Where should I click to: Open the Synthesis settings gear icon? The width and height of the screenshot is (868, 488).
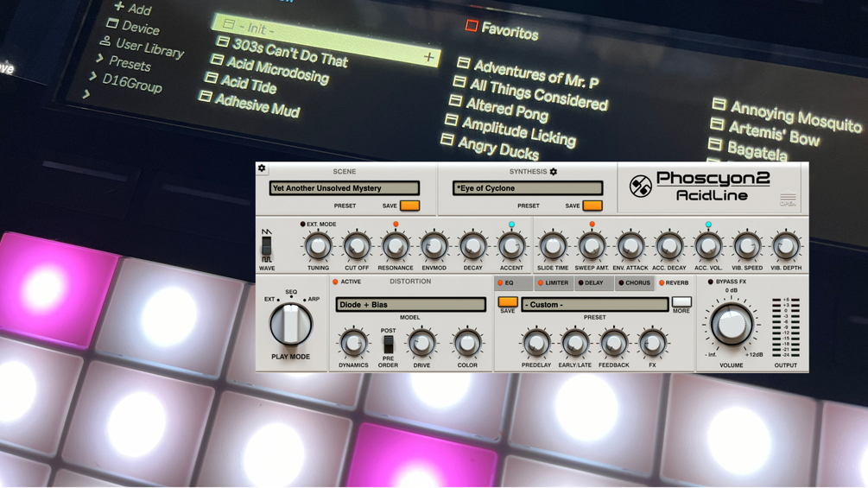(x=553, y=172)
